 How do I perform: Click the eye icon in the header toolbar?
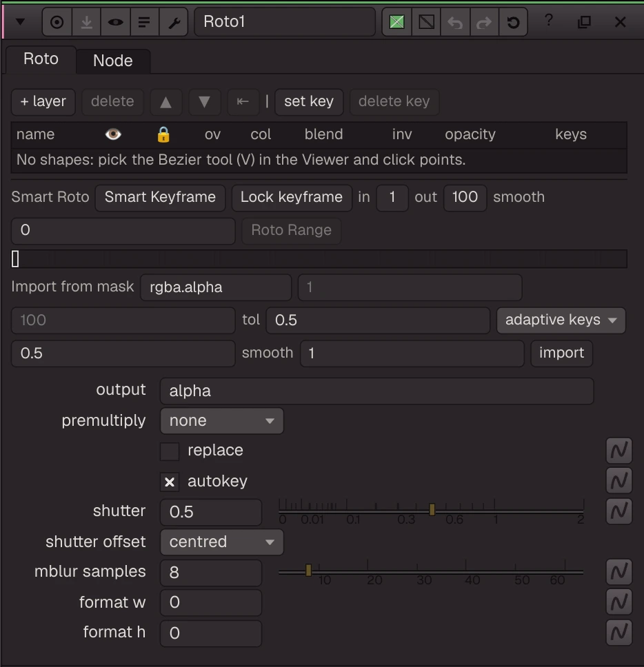[x=115, y=22]
